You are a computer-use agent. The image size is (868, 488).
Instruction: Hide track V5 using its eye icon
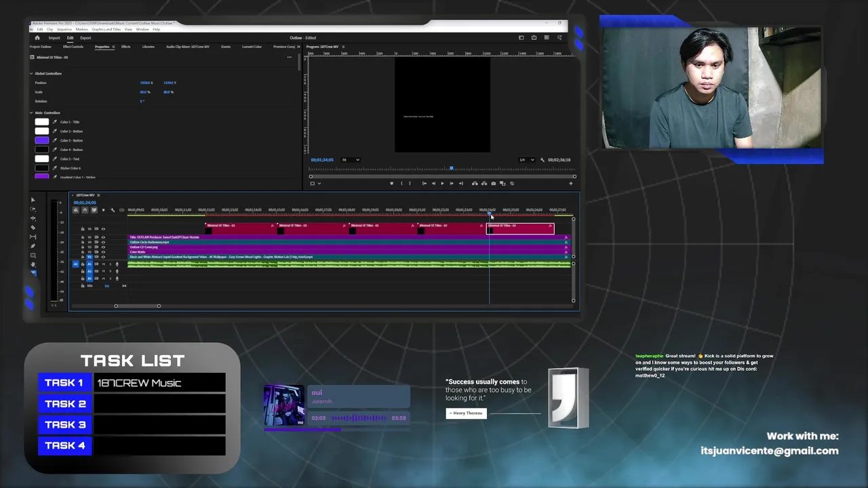pos(103,237)
